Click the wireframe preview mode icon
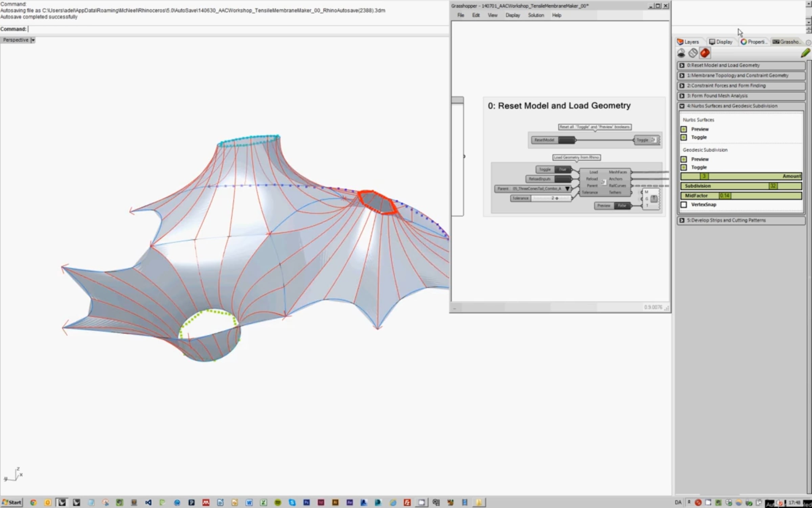The image size is (812, 508). [x=693, y=53]
